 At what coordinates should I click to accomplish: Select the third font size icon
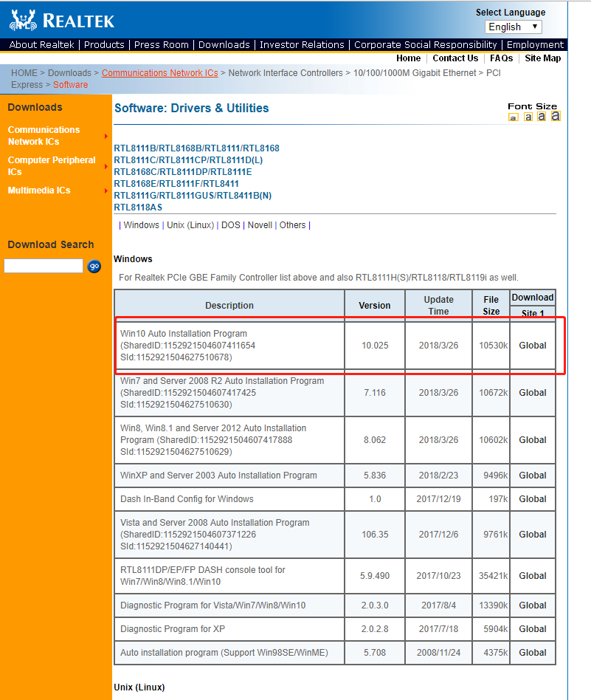pos(542,117)
